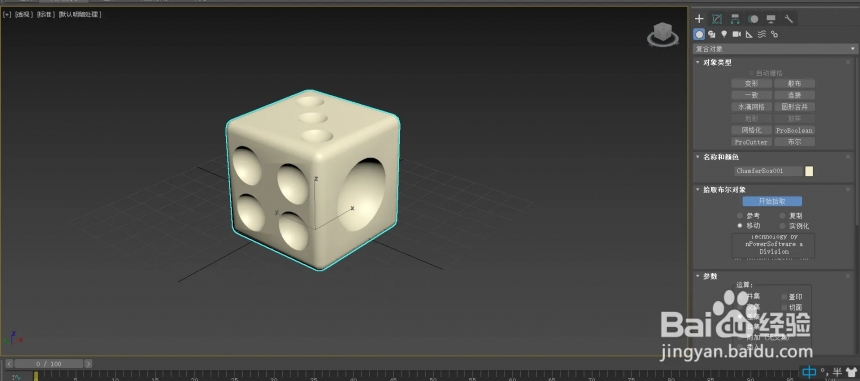Select the Shapes category icon
This screenshot has width=860, height=381.
[712, 35]
